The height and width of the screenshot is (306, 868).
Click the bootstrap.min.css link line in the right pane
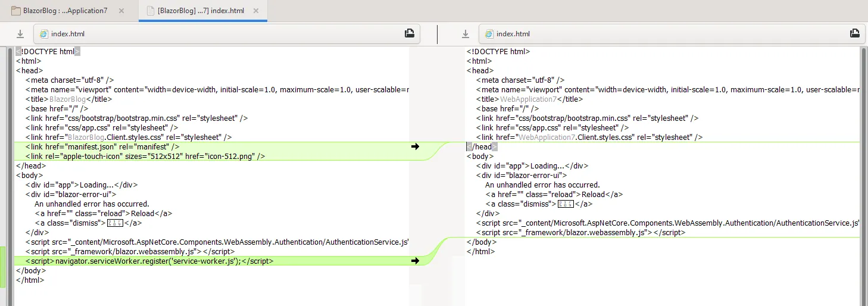(587, 118)
